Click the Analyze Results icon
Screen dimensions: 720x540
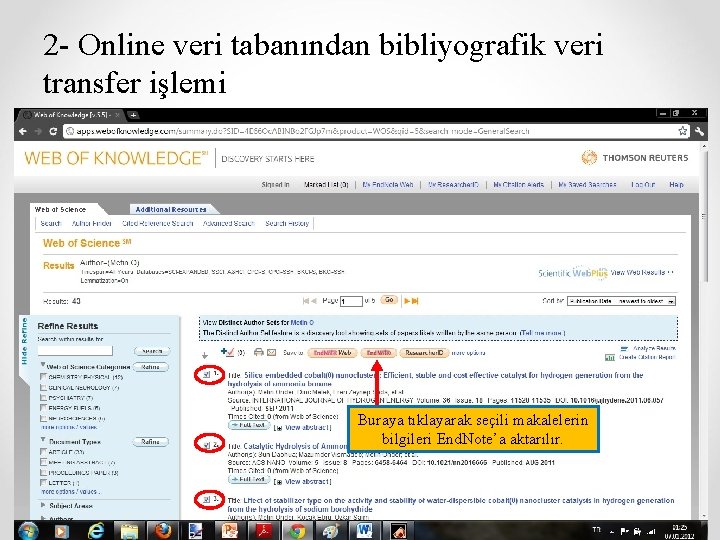coord(624,349)
